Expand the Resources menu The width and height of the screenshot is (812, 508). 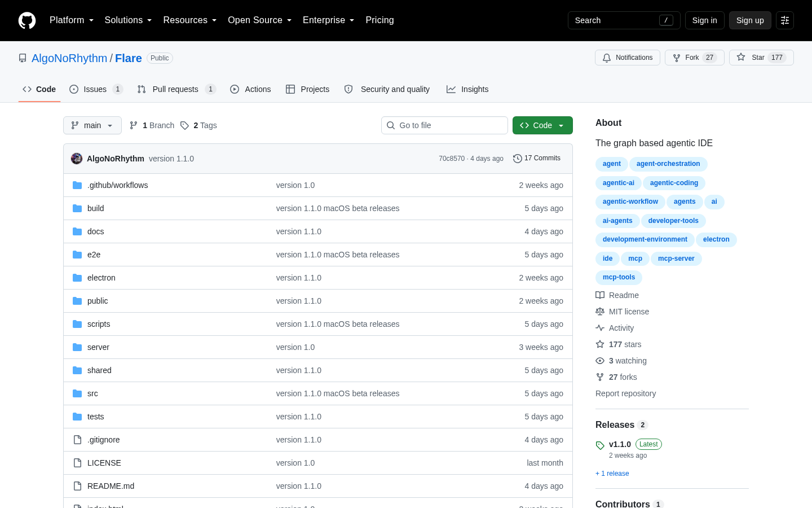point(190,20)
